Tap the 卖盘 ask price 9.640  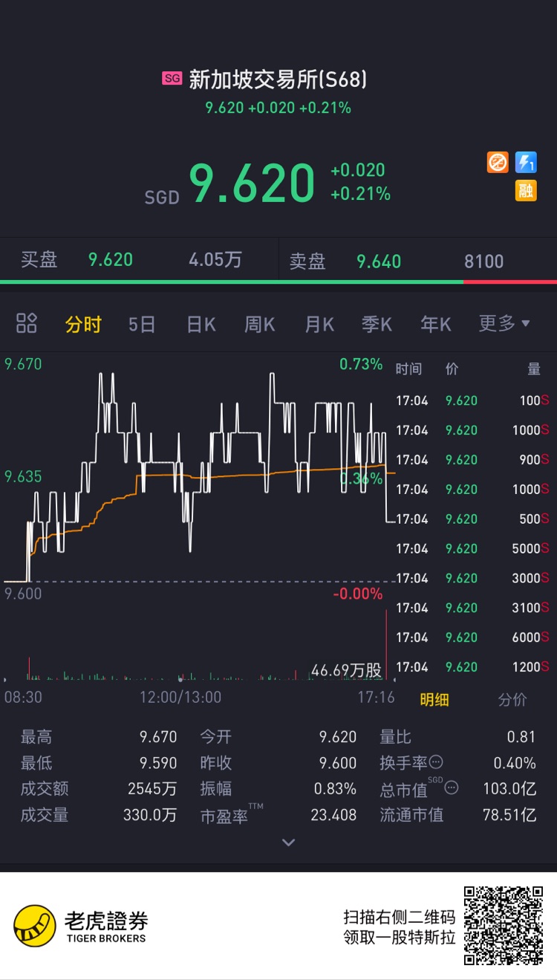point(379,262)
